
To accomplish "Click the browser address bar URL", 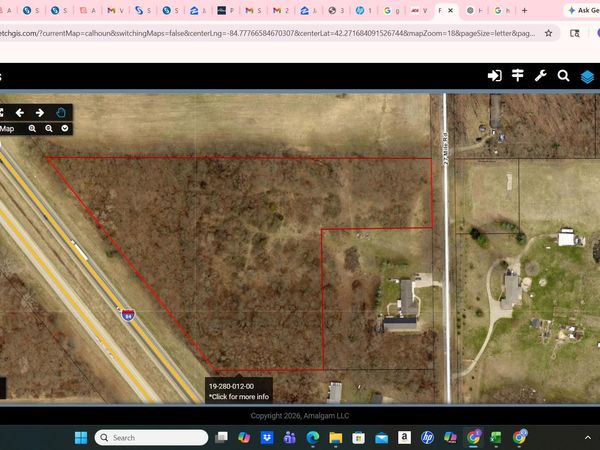I will click(268, 33).
